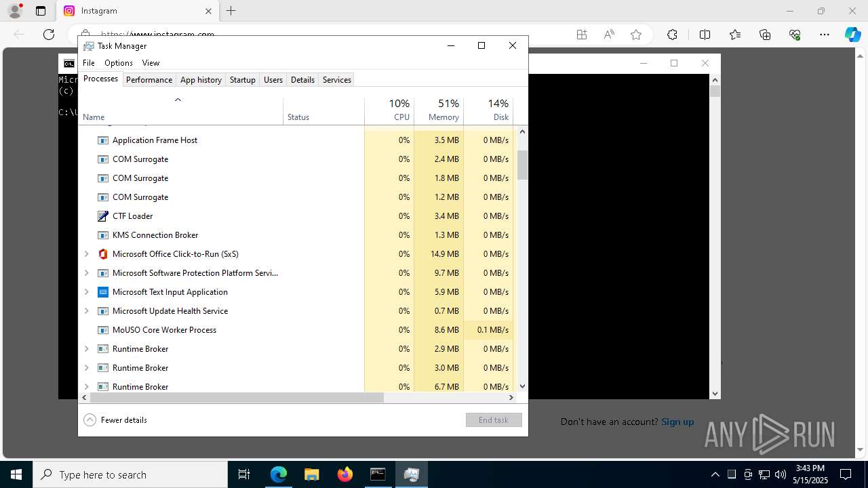Image resolution: width=868 pixels, height=488 pixels.
Task: Switch to the App history tab
Action: 201,80
